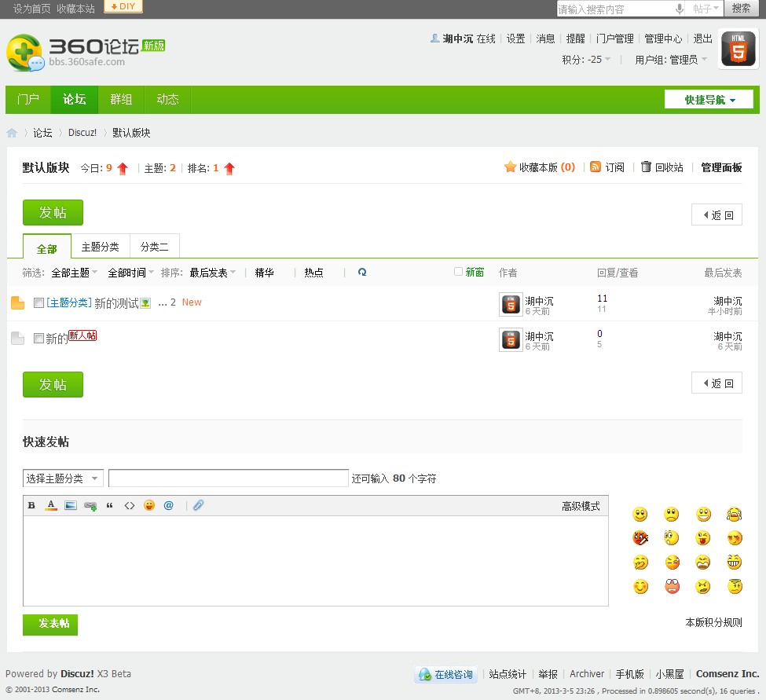Click the code icon in the editor
This screenshot has height=700, width=766.
point(130,506)
